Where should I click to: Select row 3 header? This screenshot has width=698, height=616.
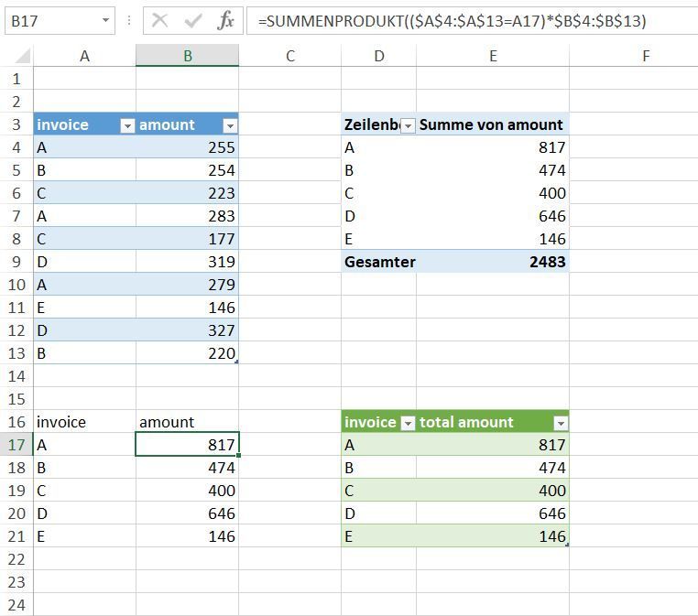point(16,124)
